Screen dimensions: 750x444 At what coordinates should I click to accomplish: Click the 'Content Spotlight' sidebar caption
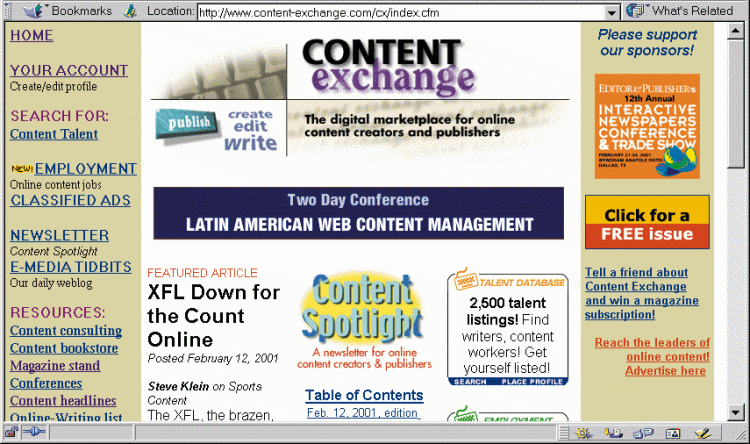pyautogui.click(x=54, y=251)
